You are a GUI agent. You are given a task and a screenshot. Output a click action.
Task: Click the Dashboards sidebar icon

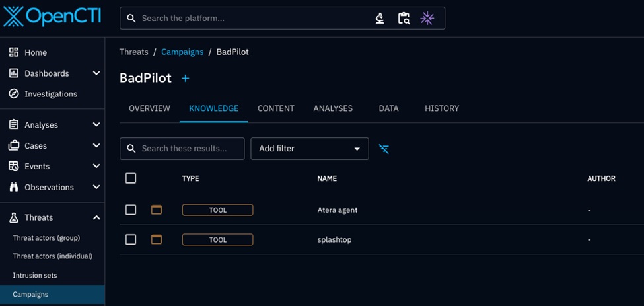click(x=14, y=73)
